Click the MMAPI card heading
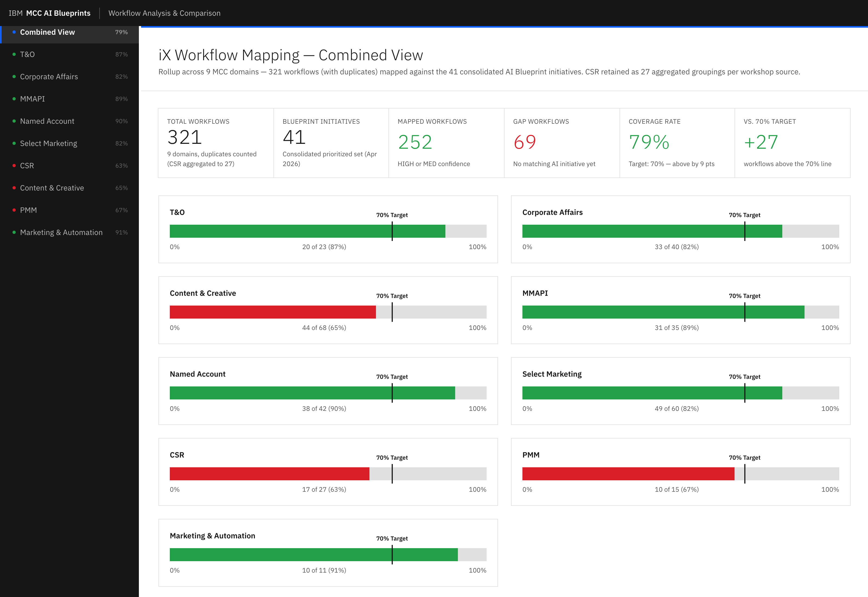This screenshot has width=868, height=597. coord(535,293)
